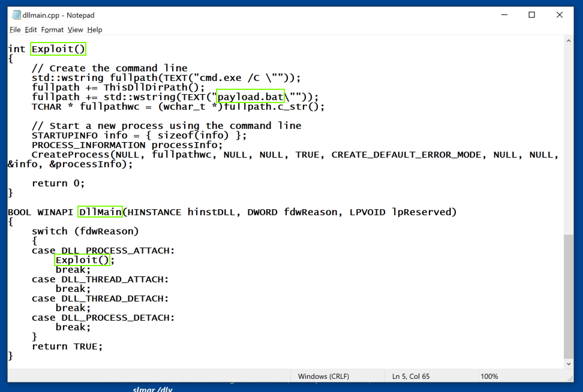The height and width of the screenshot is (392, 583).
Task: Click 'ThisDllDirPath();' in the code
Action: 154,88
